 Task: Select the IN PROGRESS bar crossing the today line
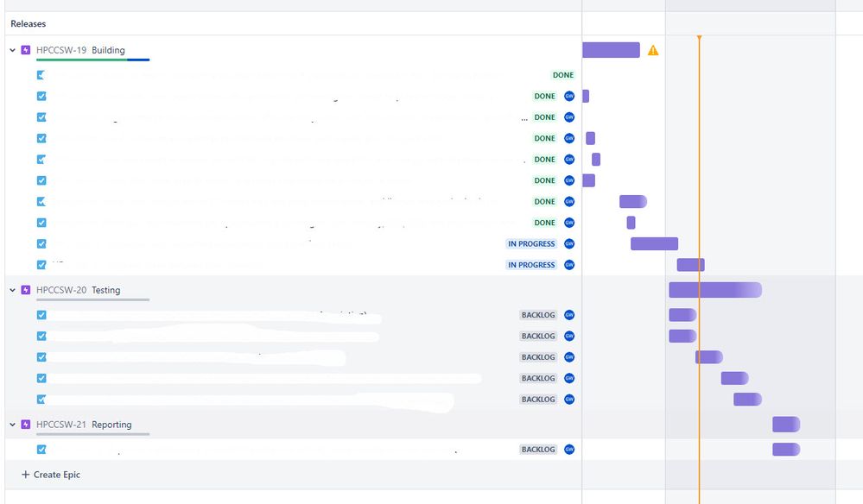691,264
